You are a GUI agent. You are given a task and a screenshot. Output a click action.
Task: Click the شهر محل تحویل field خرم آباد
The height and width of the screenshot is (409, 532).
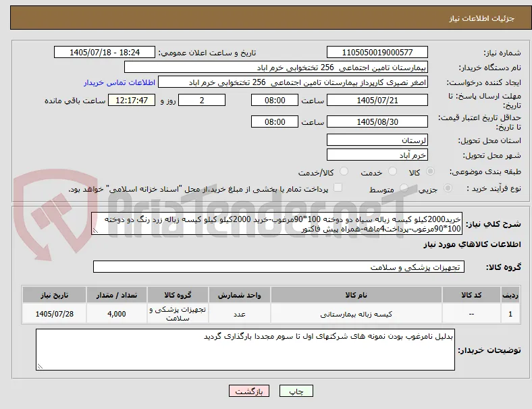377,155
